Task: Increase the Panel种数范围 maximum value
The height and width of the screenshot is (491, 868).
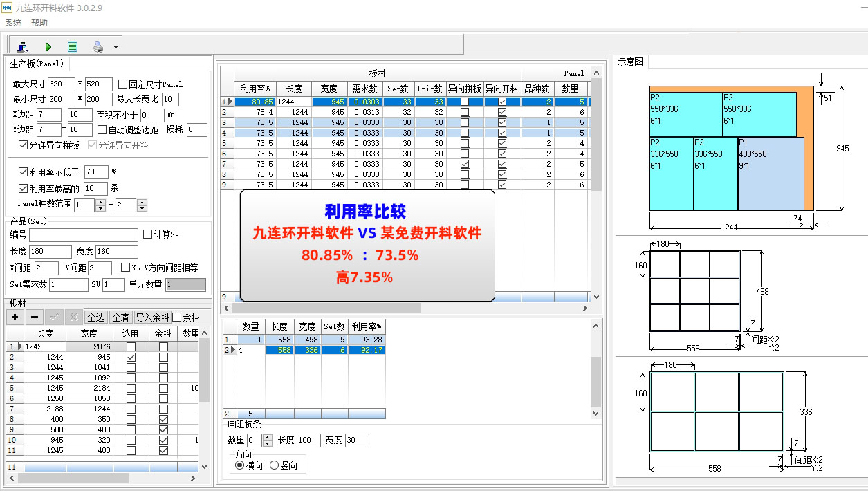Action: click(x=142, y=202)
